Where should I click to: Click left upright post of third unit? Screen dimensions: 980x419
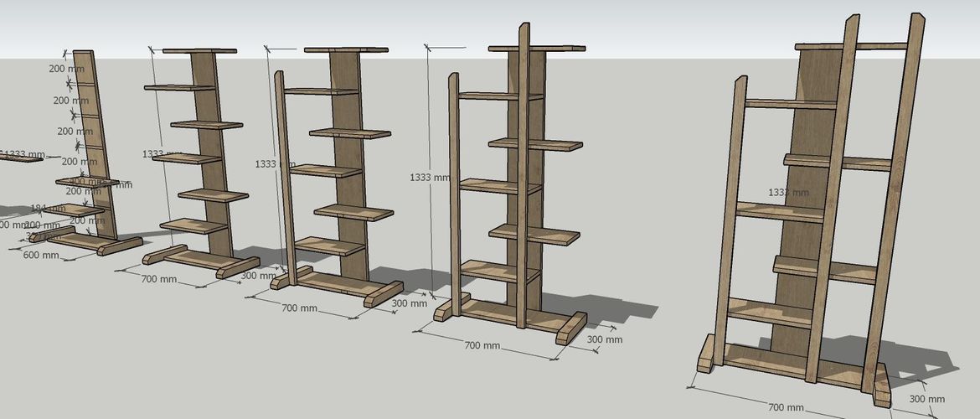[283, 176]
